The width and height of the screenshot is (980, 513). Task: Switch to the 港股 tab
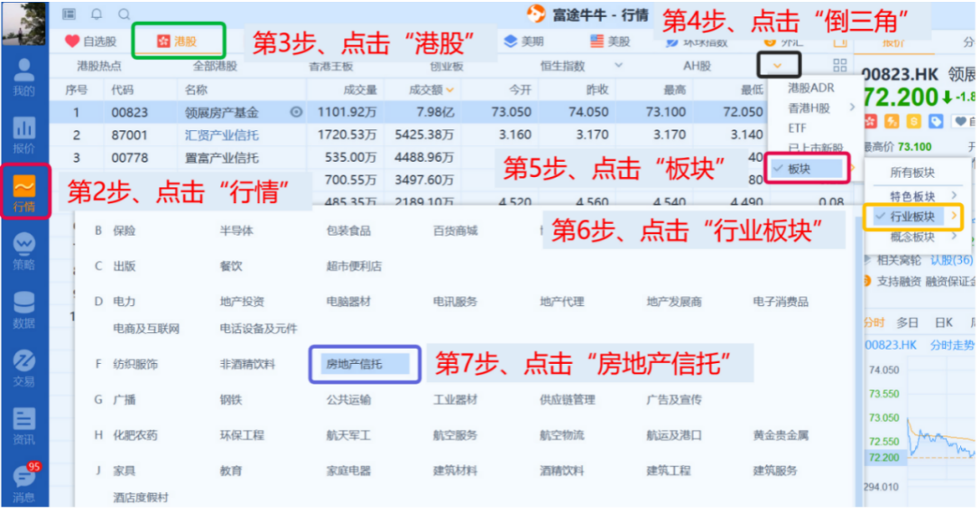point(178,42)
